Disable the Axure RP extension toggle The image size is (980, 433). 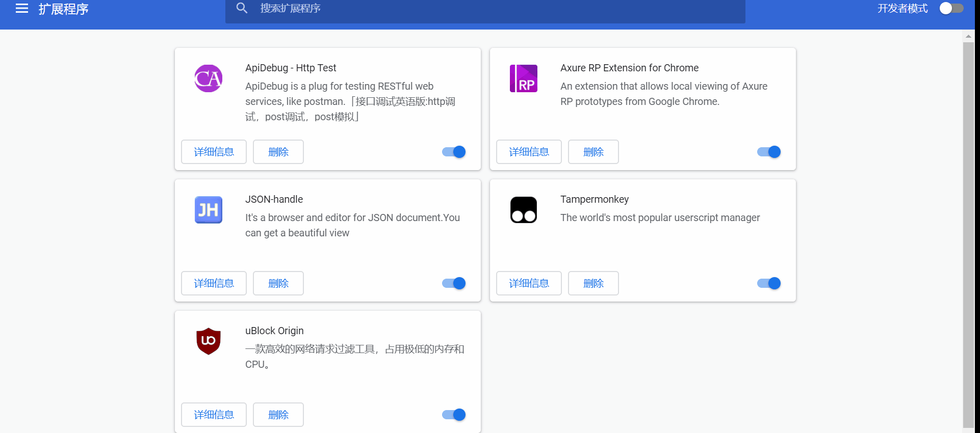(x=769, y=152)
